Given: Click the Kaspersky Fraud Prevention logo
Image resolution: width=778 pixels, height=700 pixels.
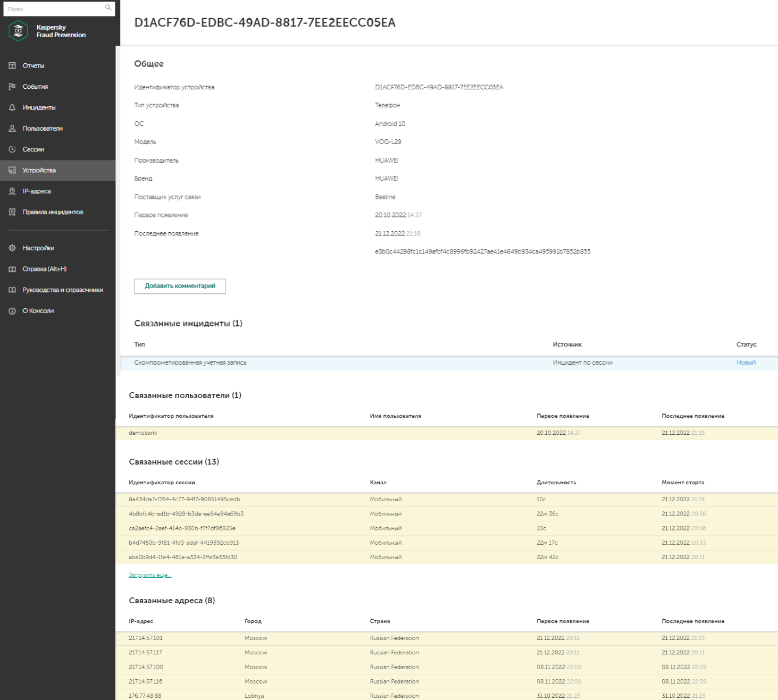Looking at the screenshot, I should (19, 31).
